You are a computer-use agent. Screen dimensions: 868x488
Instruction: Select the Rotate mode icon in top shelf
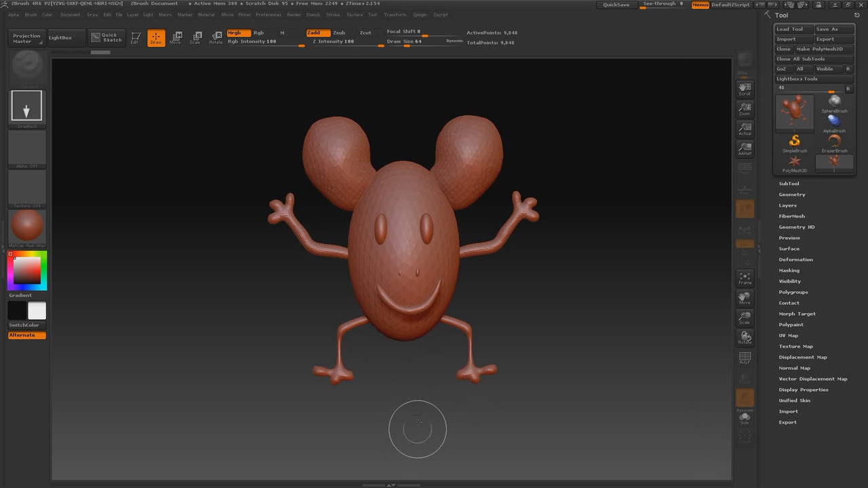click(216, 38)
